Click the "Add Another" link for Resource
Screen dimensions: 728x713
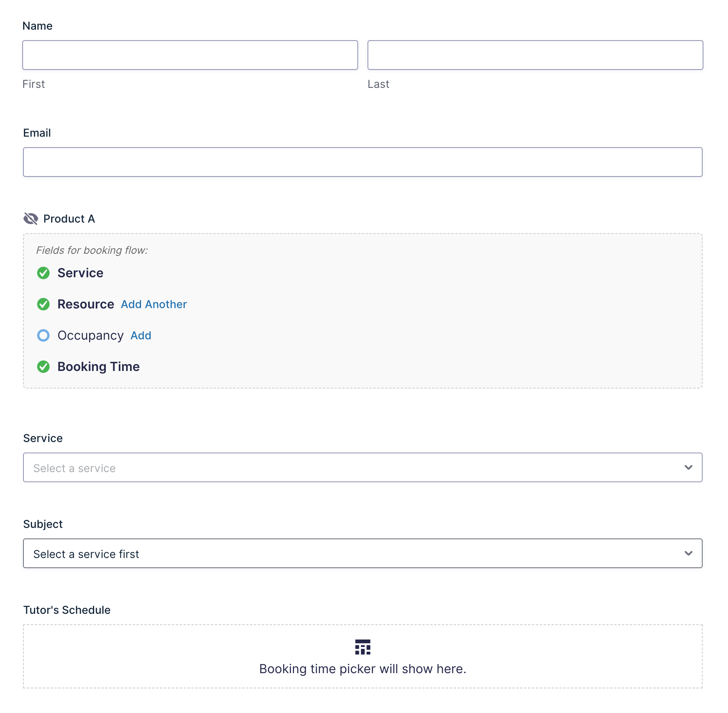(154, 304)
